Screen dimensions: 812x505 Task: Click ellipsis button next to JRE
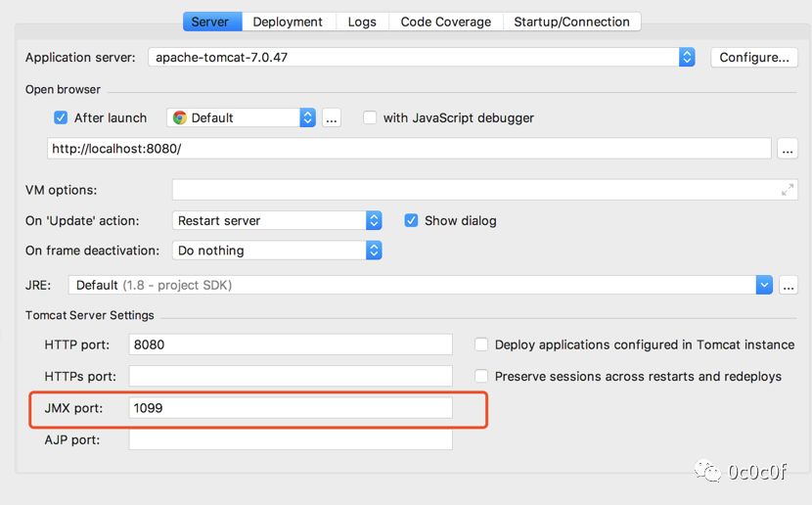point(789,286)
